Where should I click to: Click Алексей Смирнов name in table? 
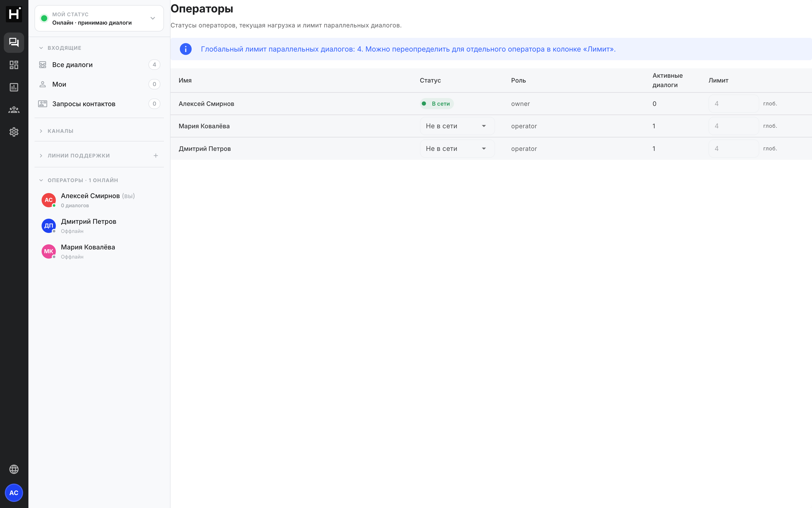click(206, 103)
